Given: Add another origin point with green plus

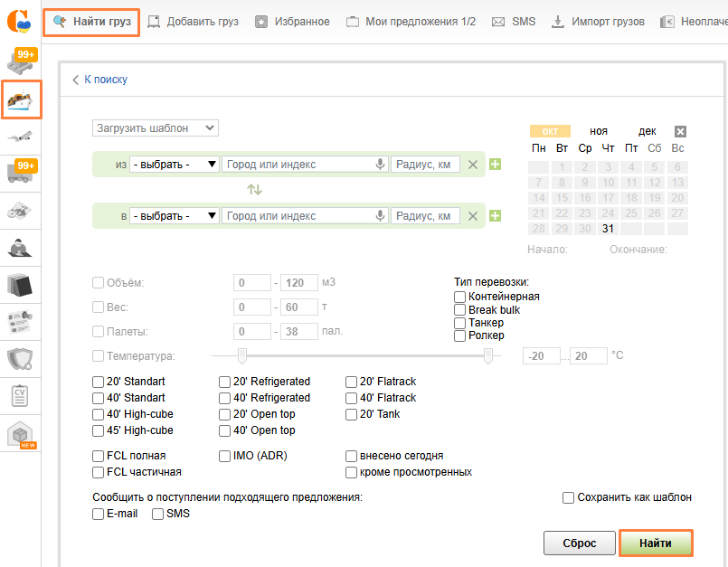Looking at the screenshot, I should (x=495, y=165).
